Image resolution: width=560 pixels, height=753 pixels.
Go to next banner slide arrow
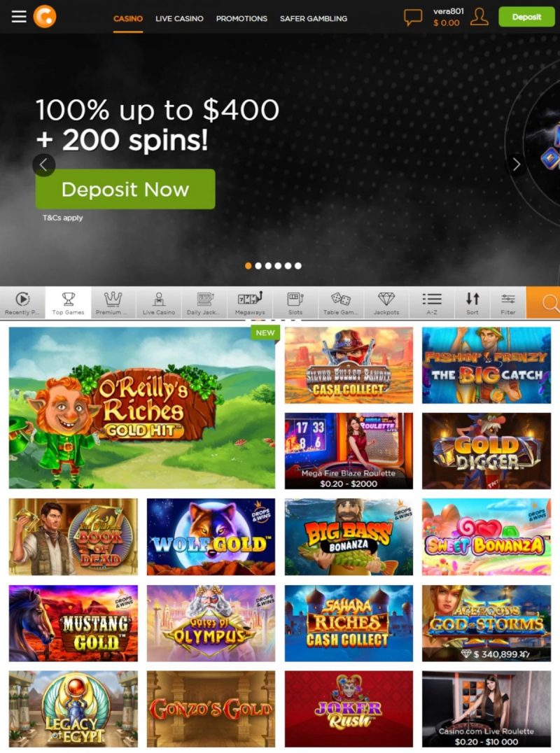[x=517, y=164]
